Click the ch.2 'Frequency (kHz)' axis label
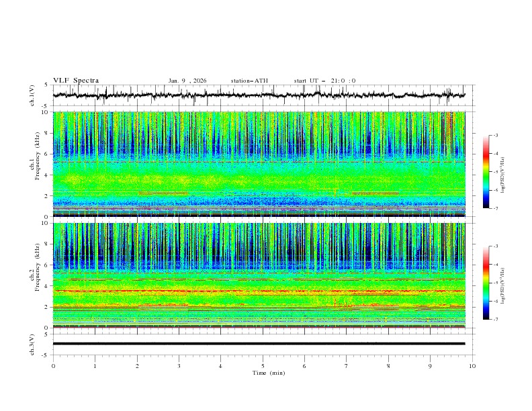532x411 pixels. (x=37, y=267)
